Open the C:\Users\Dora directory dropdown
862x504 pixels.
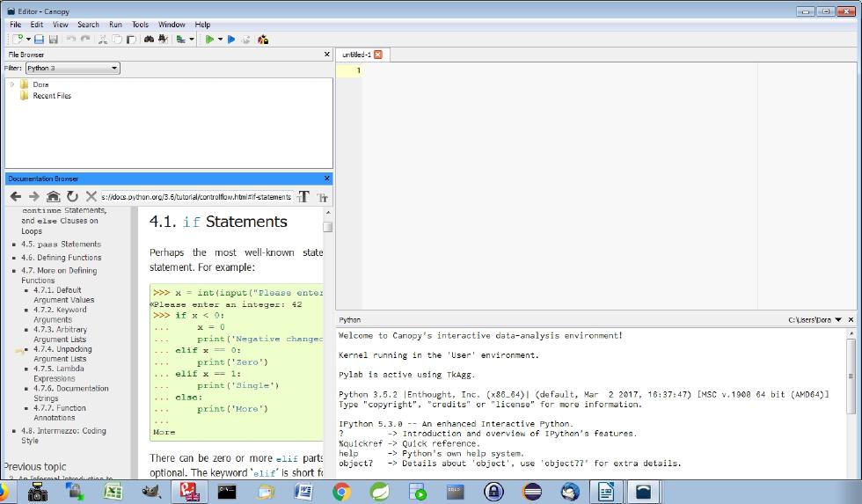click(x=837, y=319)
